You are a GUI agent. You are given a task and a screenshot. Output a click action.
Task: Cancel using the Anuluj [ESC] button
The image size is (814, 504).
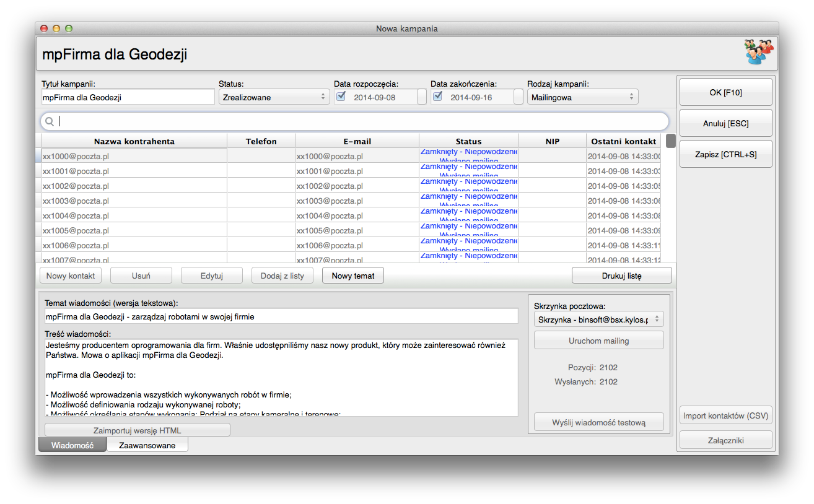coord(726,123)
